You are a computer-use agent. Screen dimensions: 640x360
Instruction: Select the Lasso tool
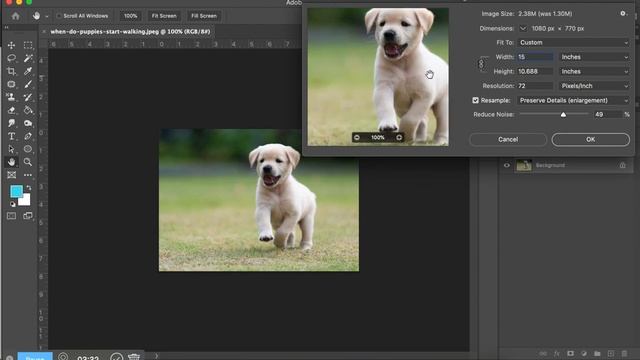(x=11, y=58)
